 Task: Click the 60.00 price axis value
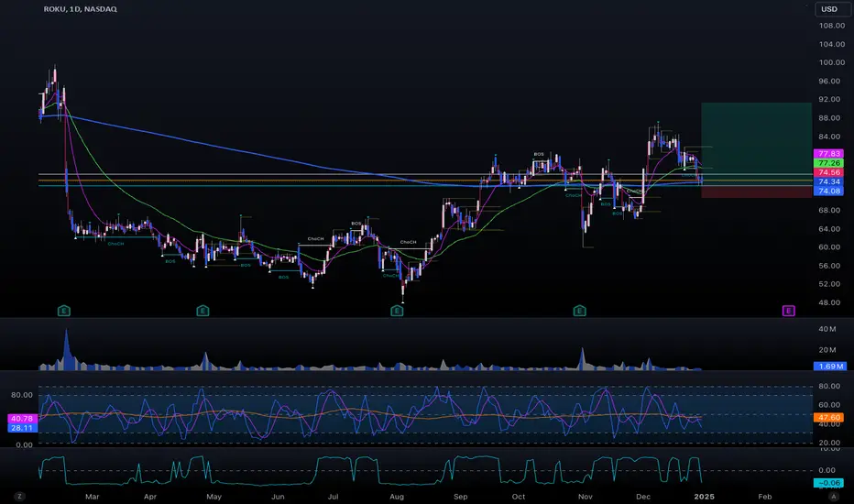[x=829, y=247]
